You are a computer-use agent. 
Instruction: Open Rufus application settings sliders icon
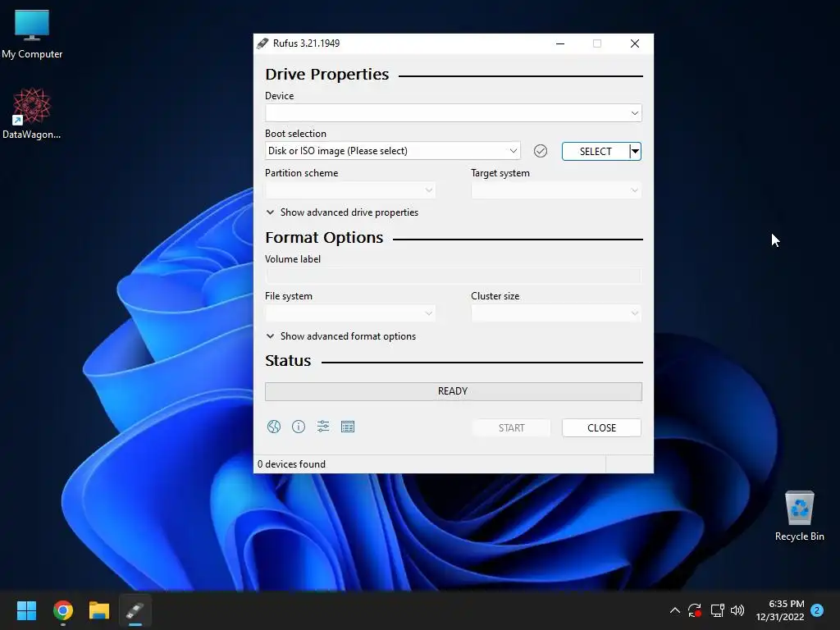coord(323,427)
